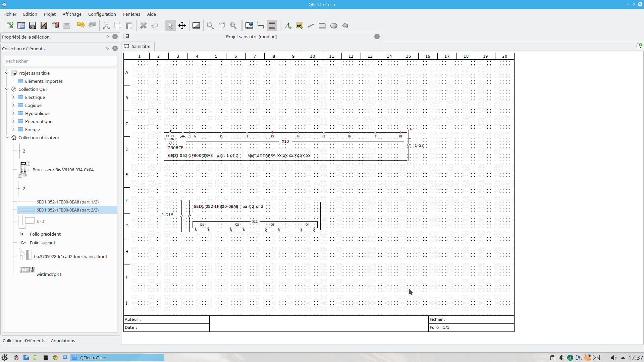This screenshot has height=362, width=644.
Task: Click the folio properties info icon
Action: coord(249,25)
